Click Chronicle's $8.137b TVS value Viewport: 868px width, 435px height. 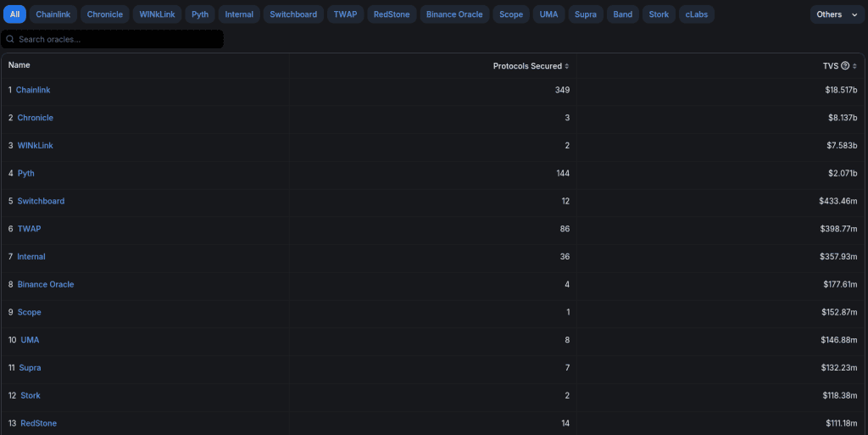(843, 117)
